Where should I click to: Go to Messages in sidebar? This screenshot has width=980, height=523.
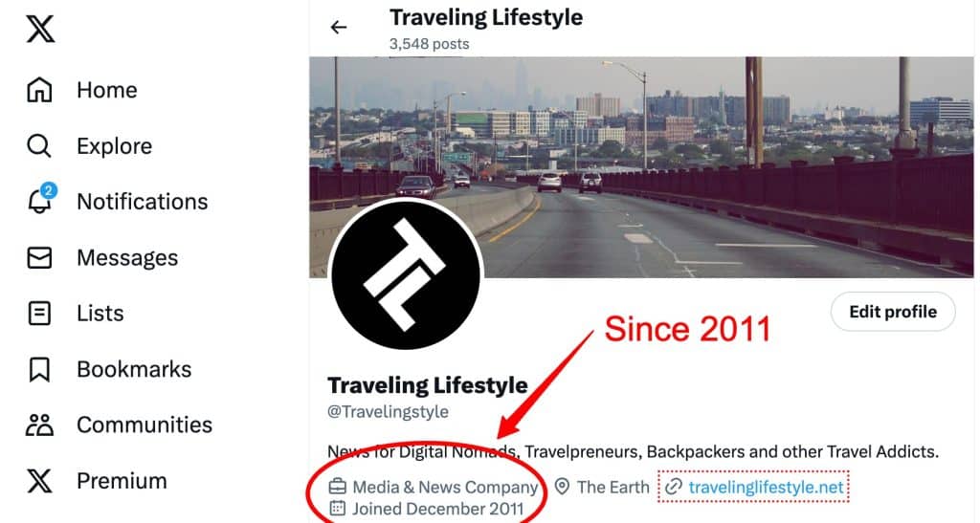point(126,257)
